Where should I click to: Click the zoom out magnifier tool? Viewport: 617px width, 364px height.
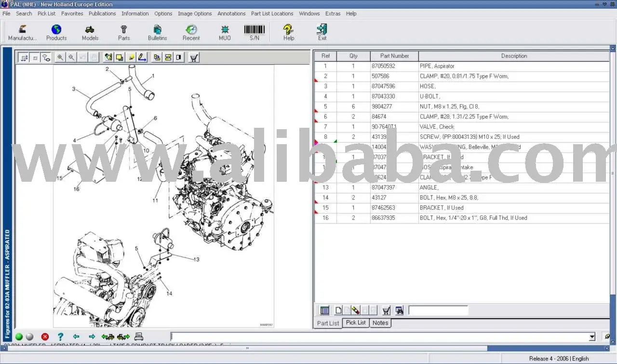point(71,57)
